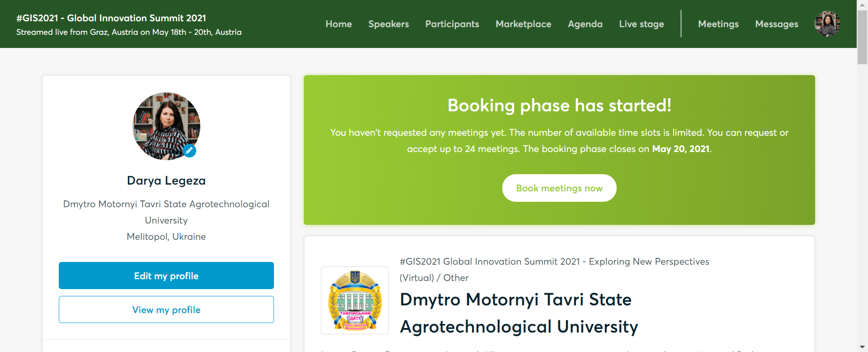The width and height of the screenshot is (868, 352).
Task: Open the Participants list
Action: coord(452,24)
